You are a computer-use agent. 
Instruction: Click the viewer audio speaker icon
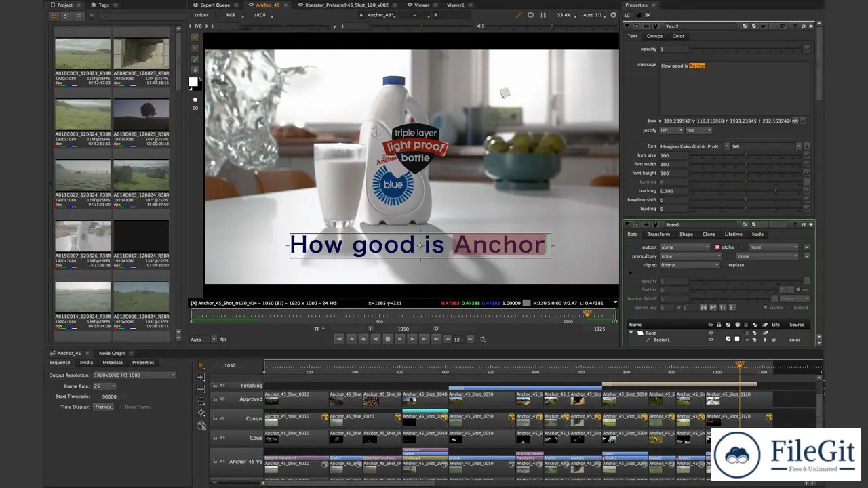tap(480, 26)
